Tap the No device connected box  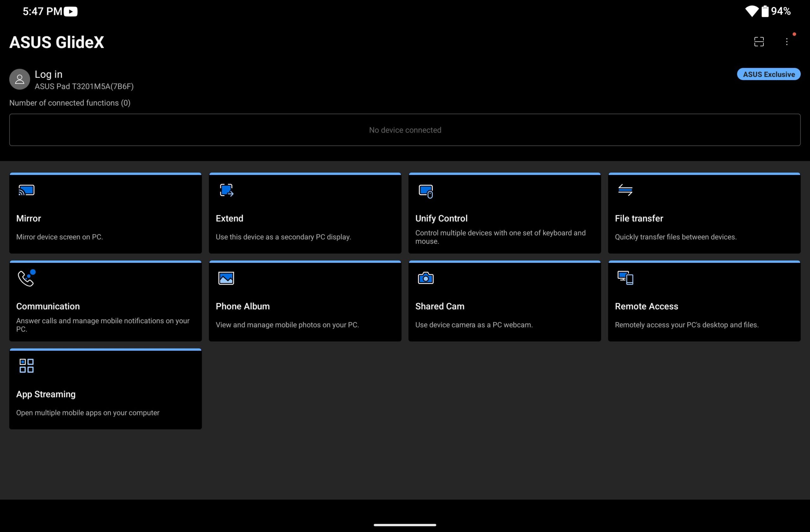tap(405, 130)
